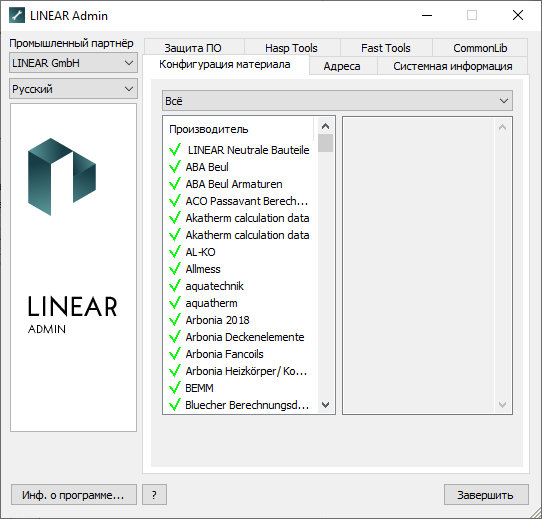Toggle checkmark for LINEAR Neutrale Bauteile
This screenshot has width=542, height=519.
click(x=175, y=150)
